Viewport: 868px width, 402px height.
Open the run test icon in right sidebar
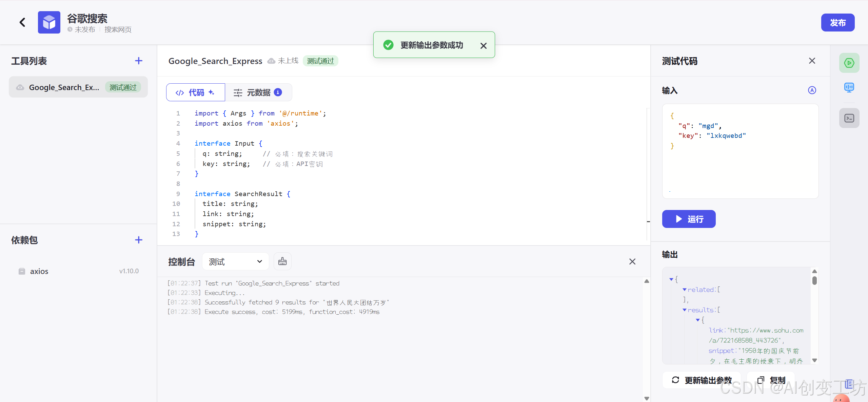(849, 63)
